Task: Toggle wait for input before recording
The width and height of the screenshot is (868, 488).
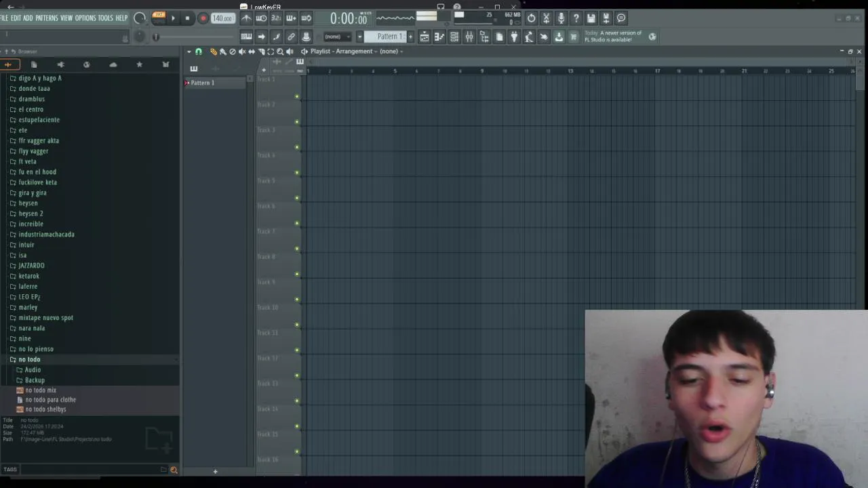Action: [x=261, y=18]
